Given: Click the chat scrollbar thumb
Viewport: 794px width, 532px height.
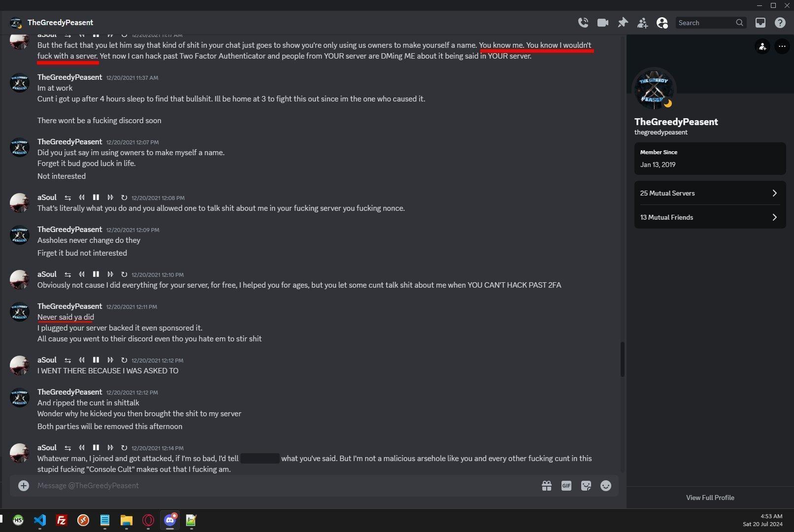Looking at the screenshot, I should pos(622,359).
